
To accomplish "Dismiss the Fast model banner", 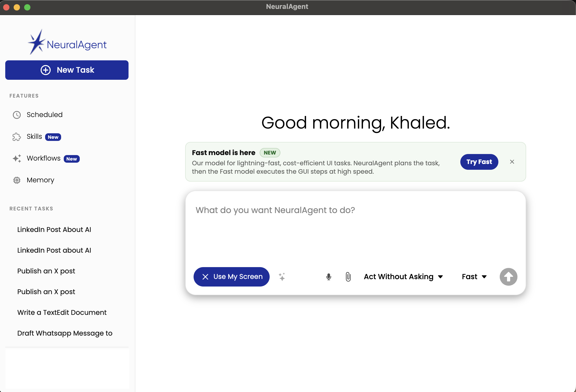I will point(512,162).
